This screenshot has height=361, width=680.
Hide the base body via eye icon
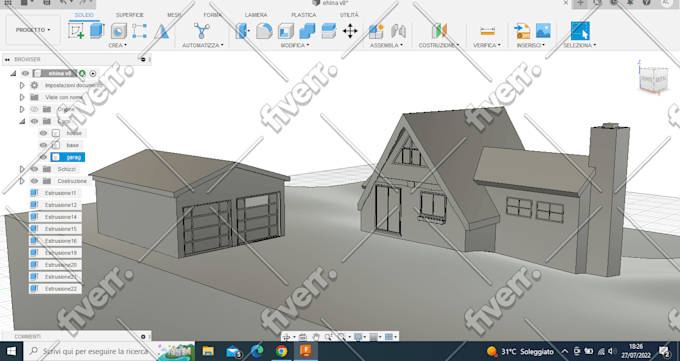coord(43,145)
